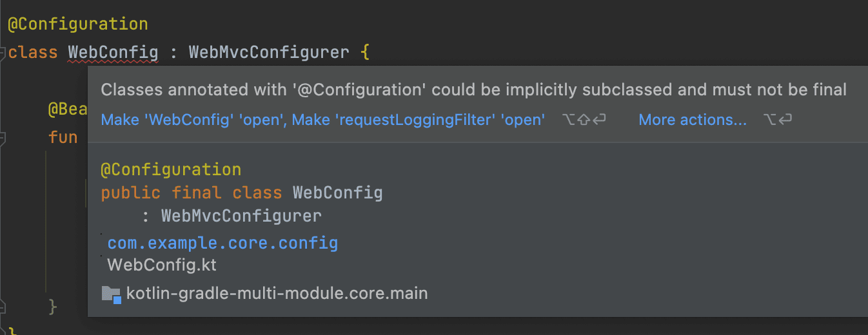
Task: Click the fold end marker near closing brace
Action: (x=3, y=306)
